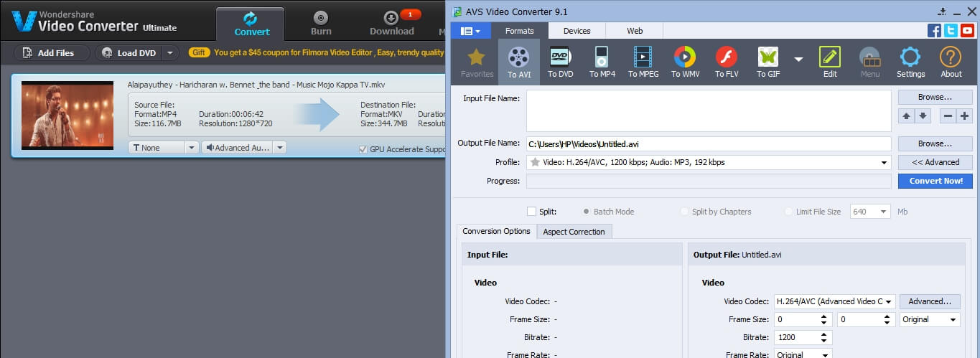Remove input file with minus button
The image size is (980, 358).
(948, 116)
